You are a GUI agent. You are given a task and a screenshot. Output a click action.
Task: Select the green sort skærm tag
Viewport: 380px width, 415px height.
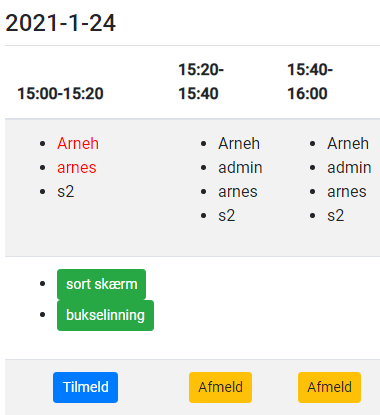click(101, 284)
